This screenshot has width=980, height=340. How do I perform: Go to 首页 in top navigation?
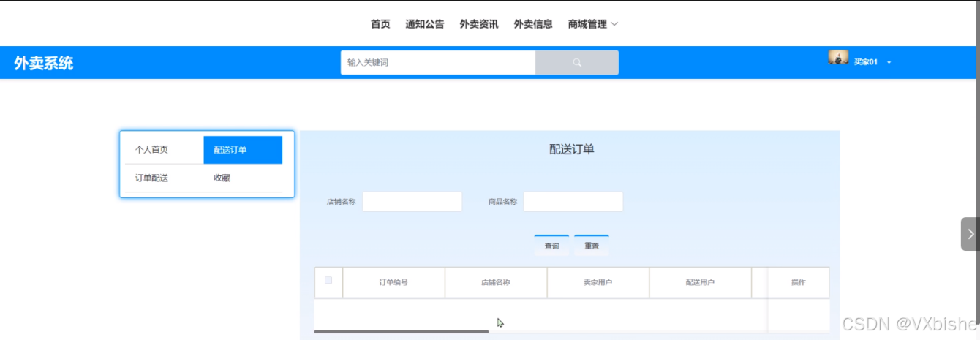click(x=380, y=24)
